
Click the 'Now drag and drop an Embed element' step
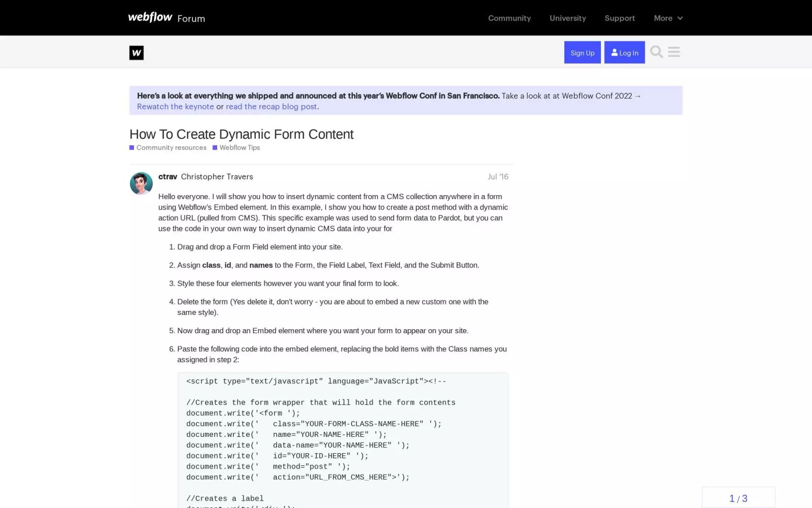(323, 330)
